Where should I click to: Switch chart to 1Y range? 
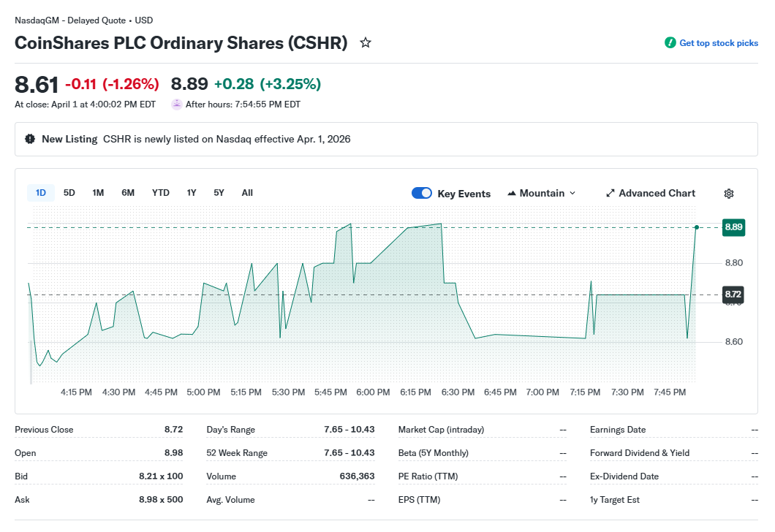pyautogui.click(x=192, y=193)
